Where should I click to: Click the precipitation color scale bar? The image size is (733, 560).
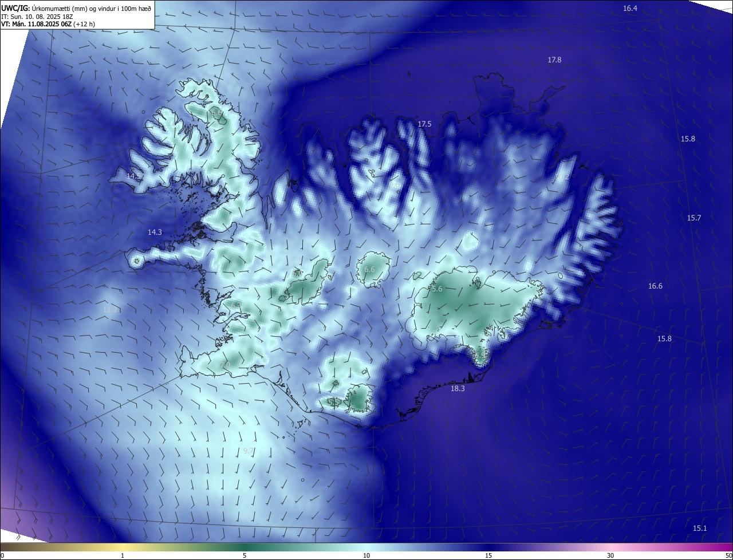[x=366, y=547]
